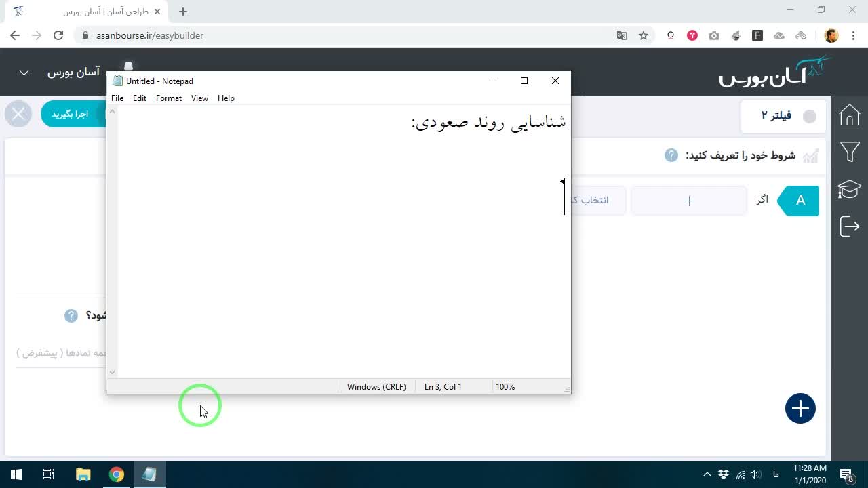Go back in Chrome browser
Screen dimensions: 868x488
(x=15, y=35)
